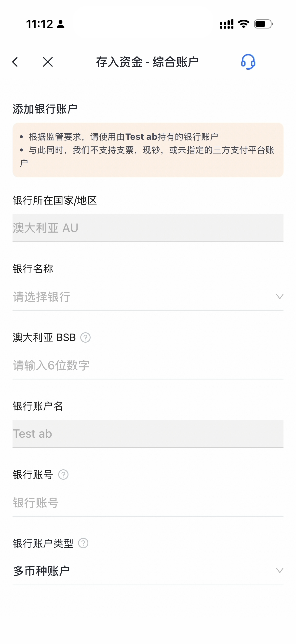Tap the regulatory notice banner
The height and width of the screenshot is (644, 296).
(x=148, y=150)
